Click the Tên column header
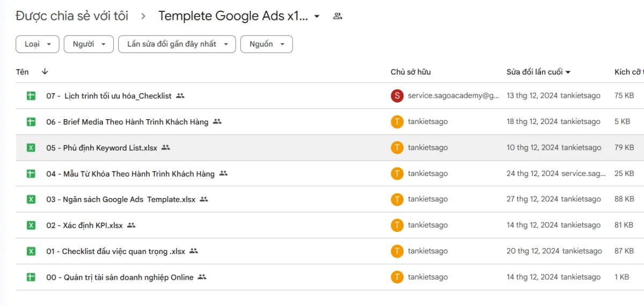644x306 pixels. pos(23,71)
